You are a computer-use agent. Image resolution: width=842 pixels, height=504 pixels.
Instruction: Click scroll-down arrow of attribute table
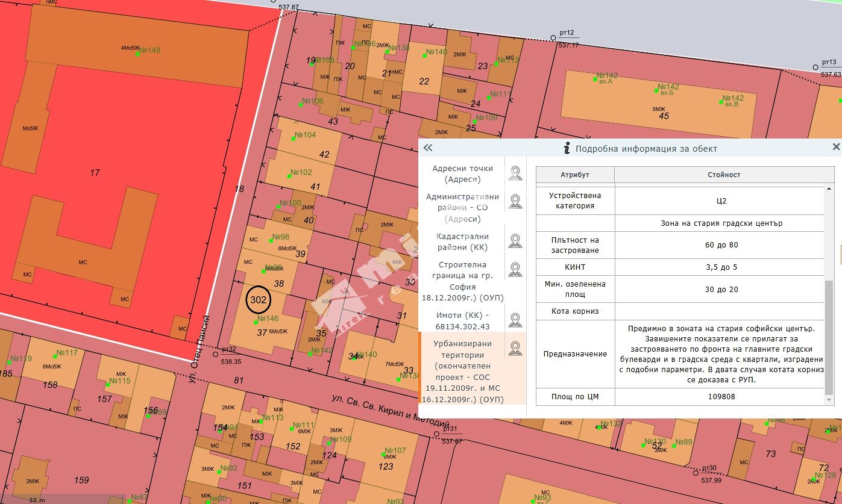829,400
